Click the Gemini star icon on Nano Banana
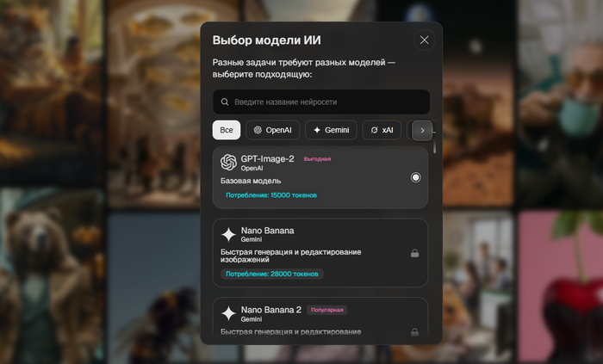 tap(228, 234)
